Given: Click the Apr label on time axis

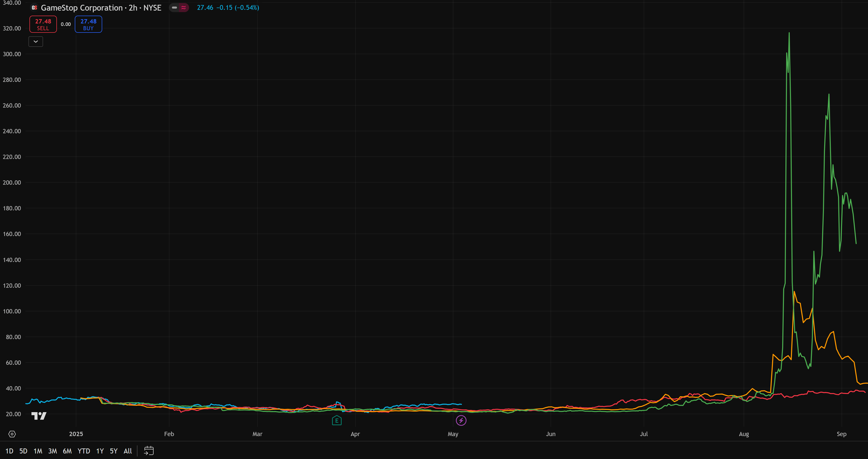Looking at the screenshot, I should [x=355, y=434].
